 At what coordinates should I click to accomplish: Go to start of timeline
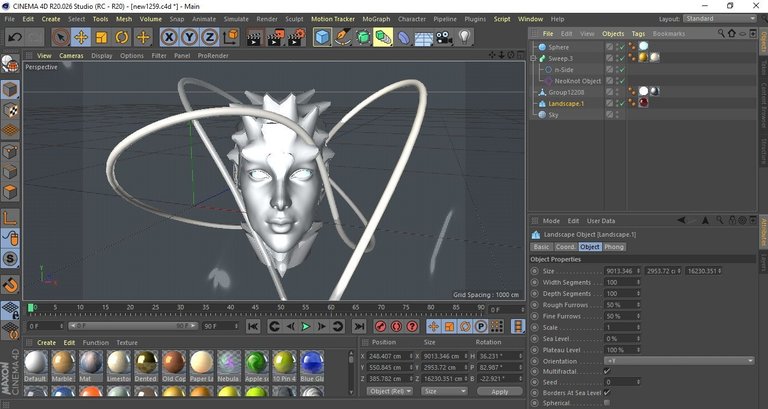click(253, 326)
